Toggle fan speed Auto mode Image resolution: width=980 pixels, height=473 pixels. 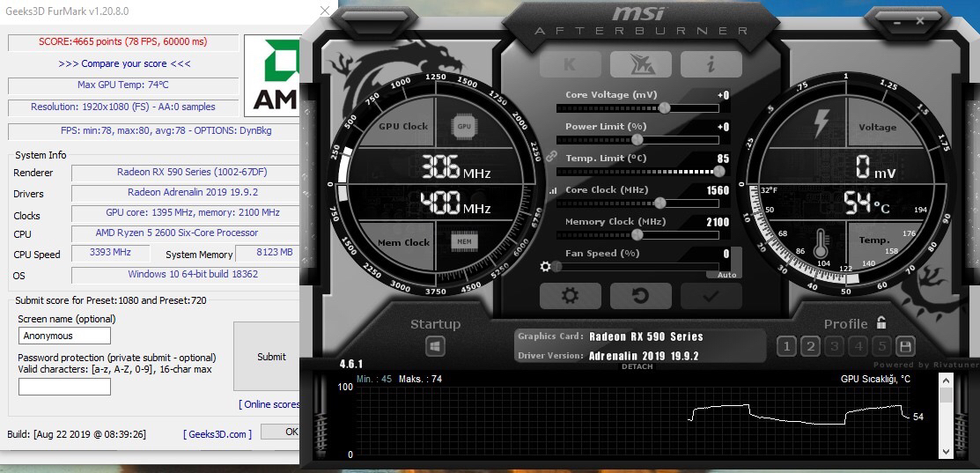coord(727,275)
